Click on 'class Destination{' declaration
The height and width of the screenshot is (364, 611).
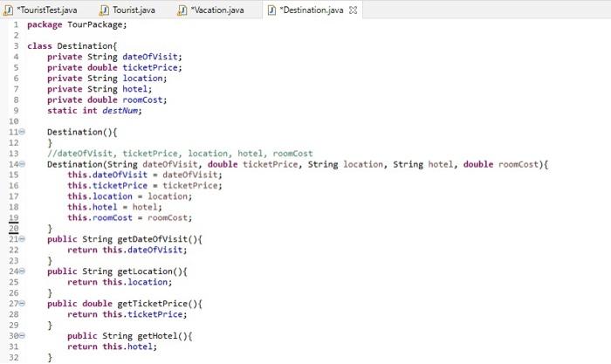pos(72,46)
